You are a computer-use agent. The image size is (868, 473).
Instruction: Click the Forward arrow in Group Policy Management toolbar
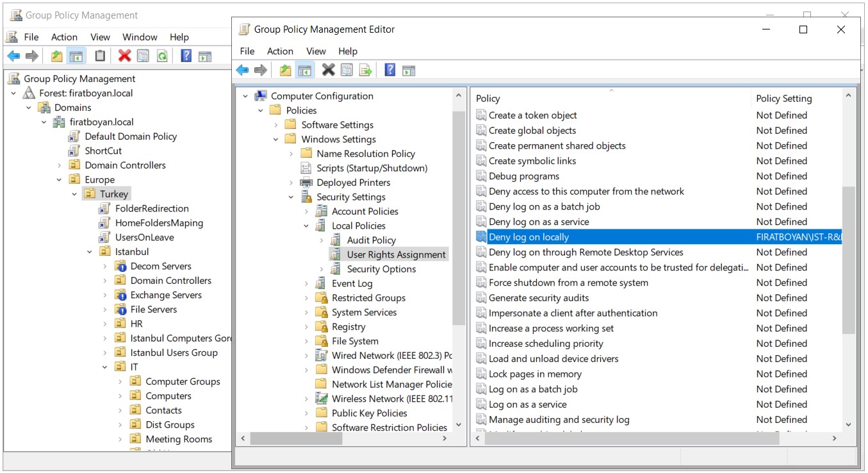coord(32,56)
